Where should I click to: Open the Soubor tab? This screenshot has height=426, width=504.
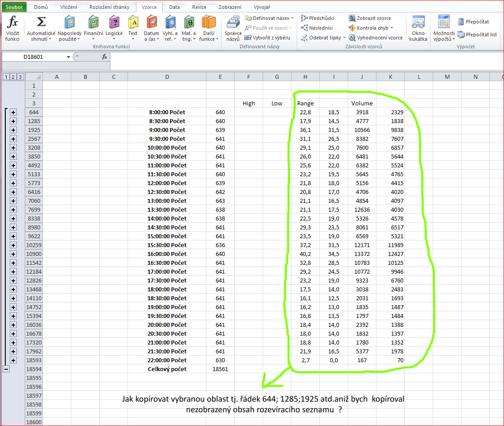(x=14, y=7)
